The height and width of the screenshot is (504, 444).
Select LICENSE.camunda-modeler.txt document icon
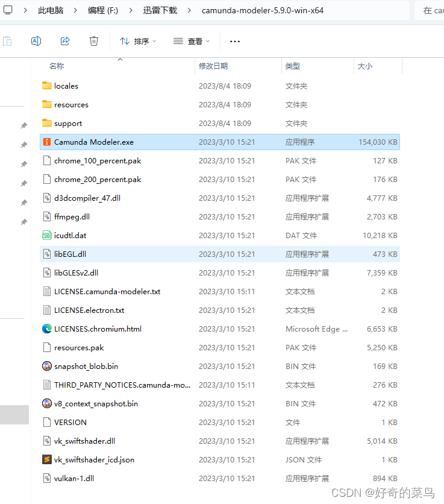click(47, 291)
